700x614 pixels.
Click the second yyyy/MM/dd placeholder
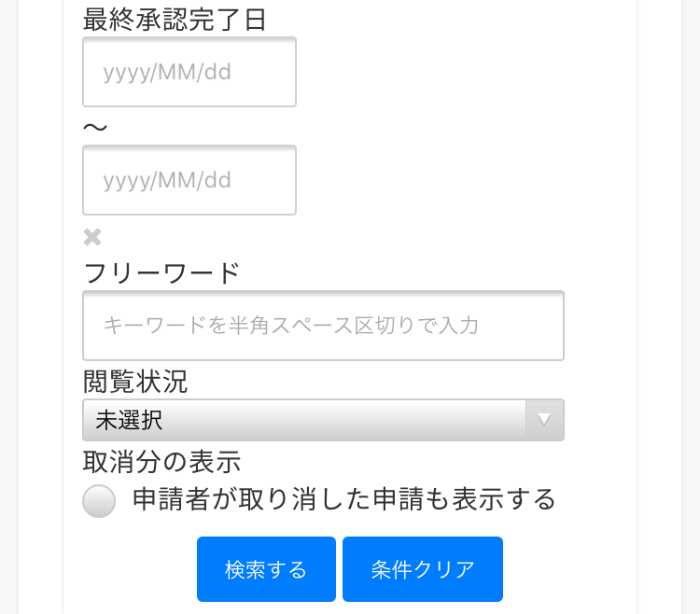pos(167,181)
